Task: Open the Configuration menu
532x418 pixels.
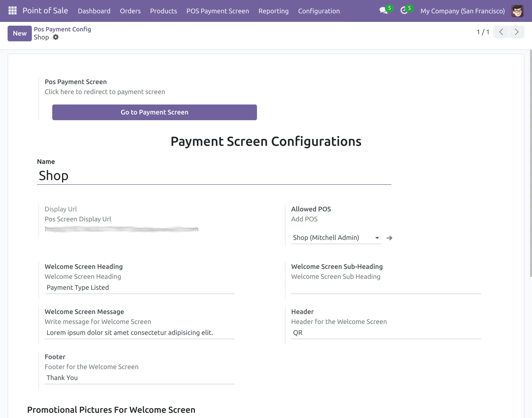Action: [319, 11]
